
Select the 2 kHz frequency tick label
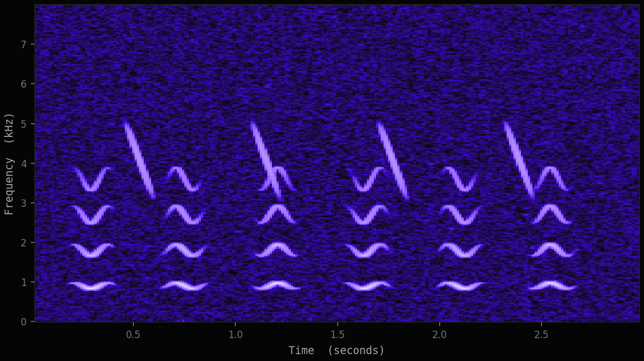24,242
